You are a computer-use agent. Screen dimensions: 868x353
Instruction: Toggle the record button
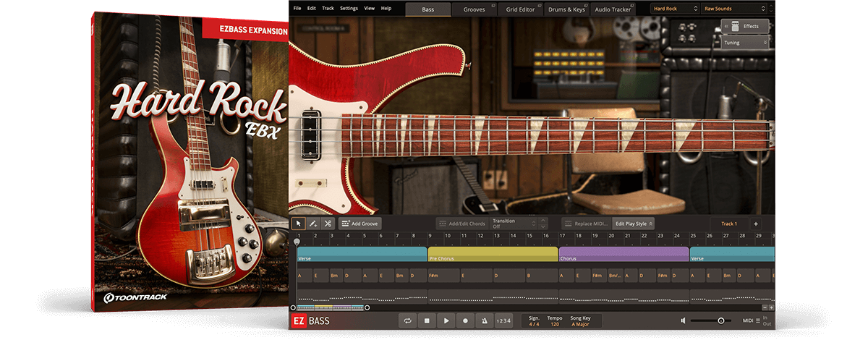[465, 320]
